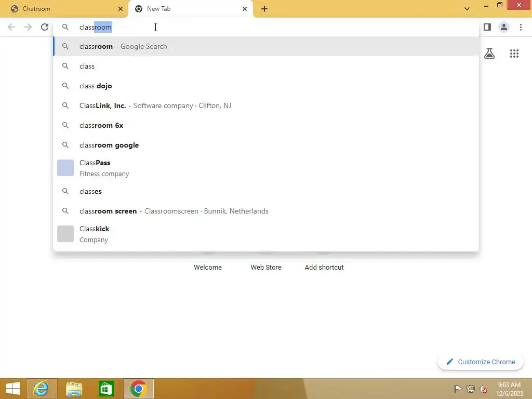532x399 pixels.
Task: Click the network tray icon
Action: [x=470, y=389]
